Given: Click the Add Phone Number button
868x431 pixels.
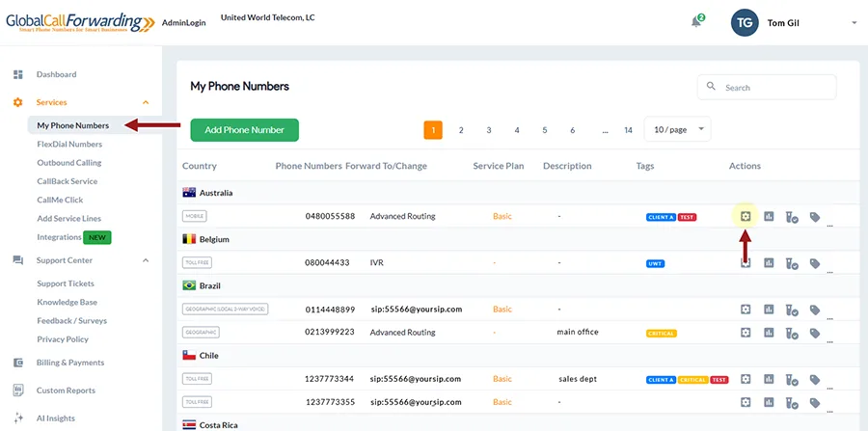Looking at the screenshot, I should (245, 130).
